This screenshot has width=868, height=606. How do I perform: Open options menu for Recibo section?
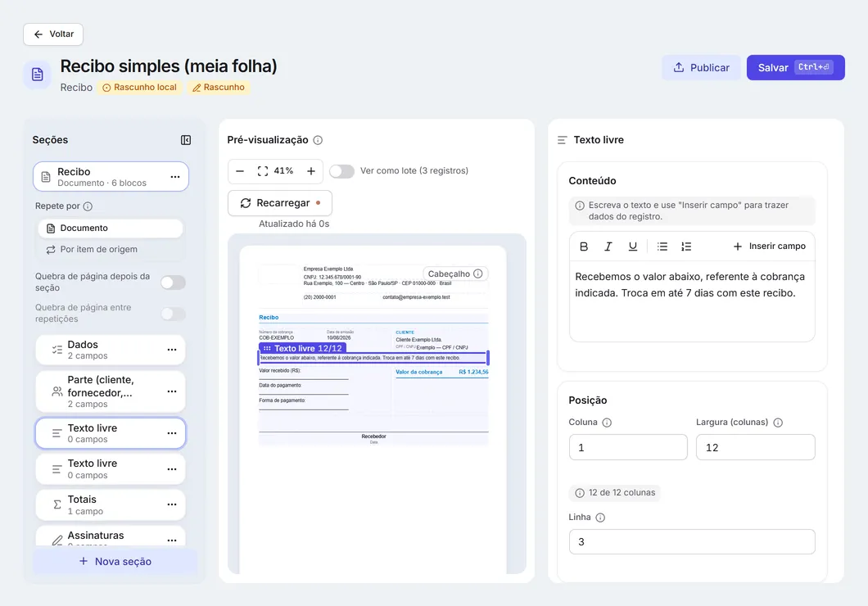[x=175, y=177]
